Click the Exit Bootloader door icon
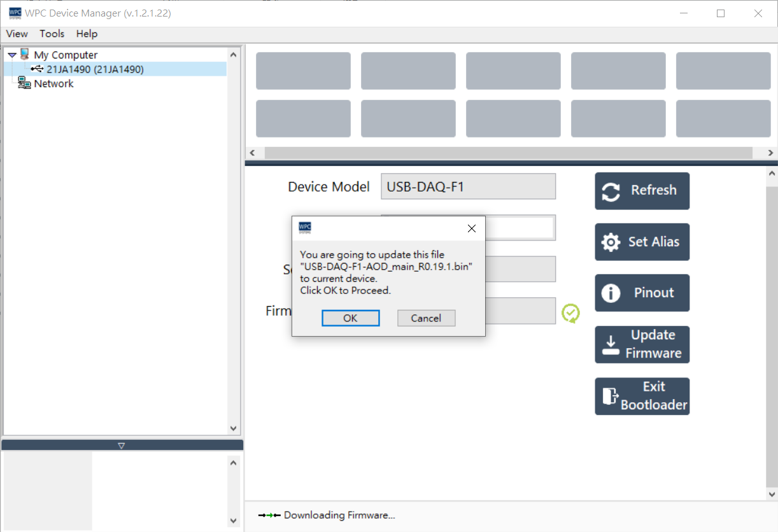Image resolution: width=778 pixels, height=532 pixels. [x=611, y=396]
